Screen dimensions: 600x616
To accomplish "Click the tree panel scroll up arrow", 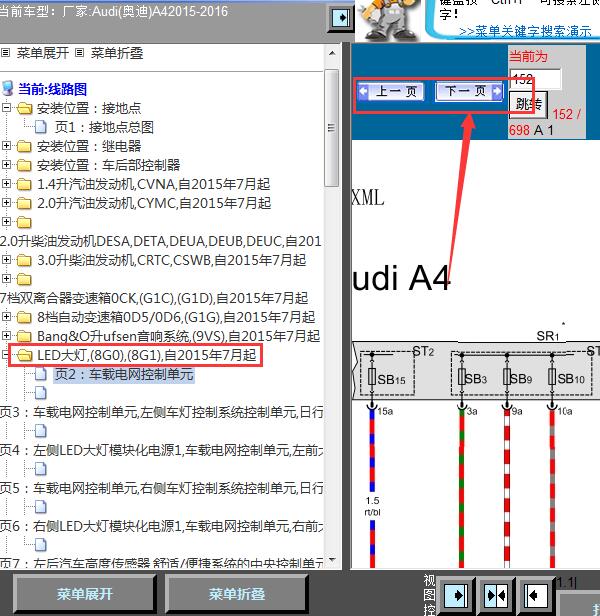I will click(332, 53).
